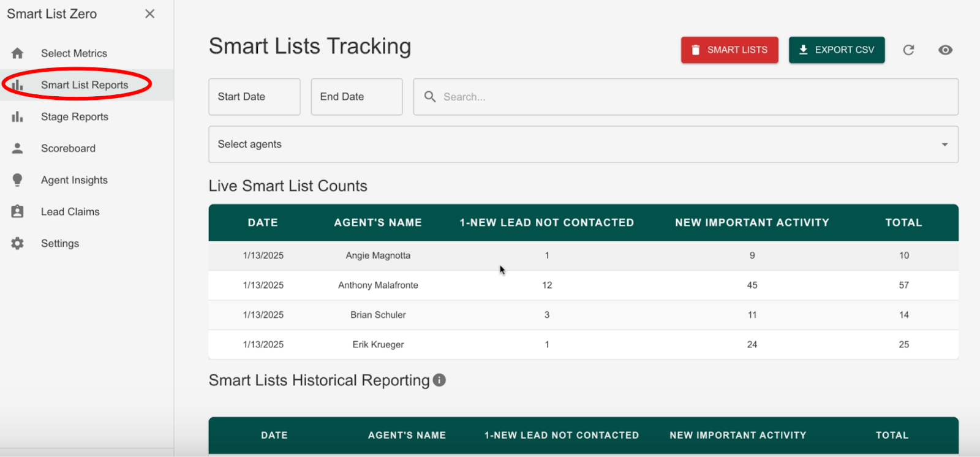This screenshot has width=980, height=457.
Task: Click AGENT'S NAME header in Historical table
Action: pos(407,435)
